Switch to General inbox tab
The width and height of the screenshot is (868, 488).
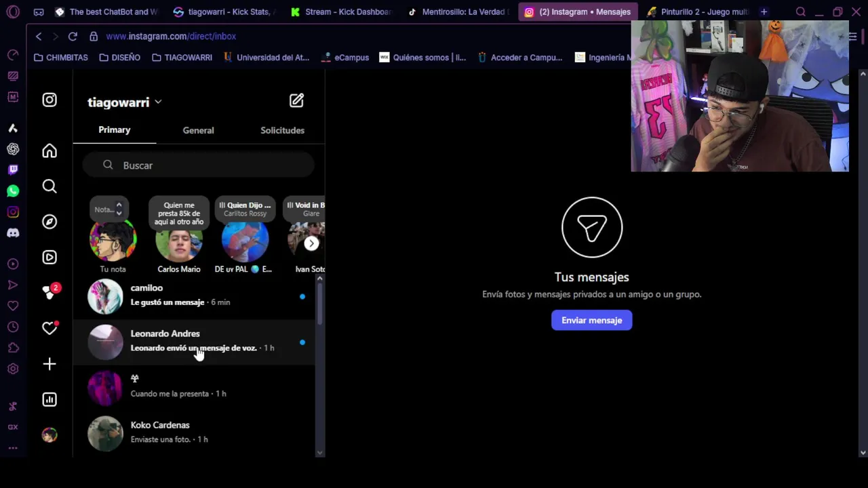(x=198, y=130)
